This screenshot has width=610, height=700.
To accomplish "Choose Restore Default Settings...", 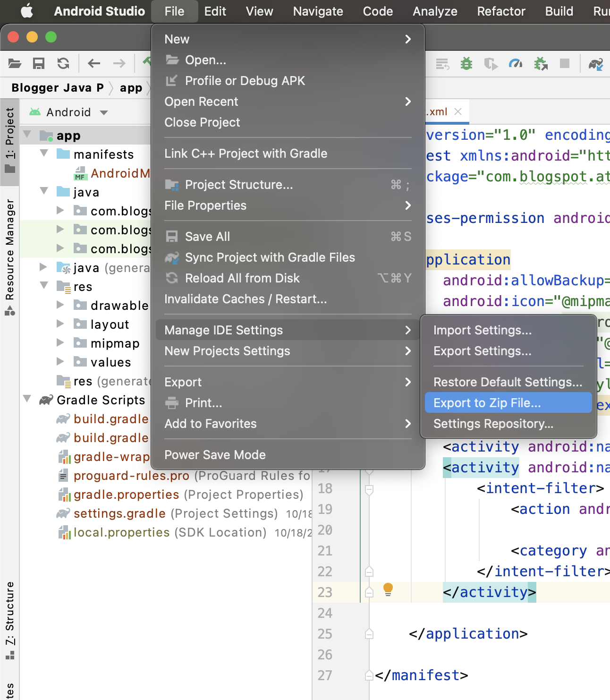I will 508,382.
